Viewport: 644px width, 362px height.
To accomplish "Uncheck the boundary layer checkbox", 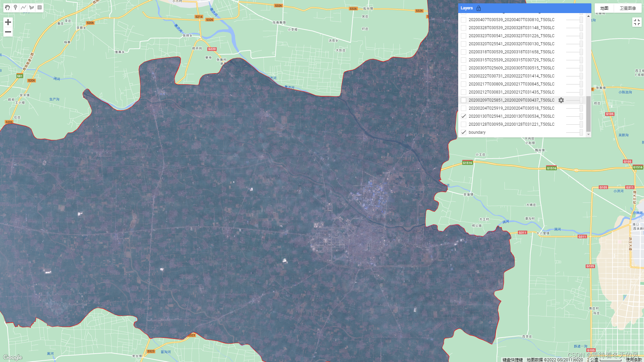I will (464, 132).
